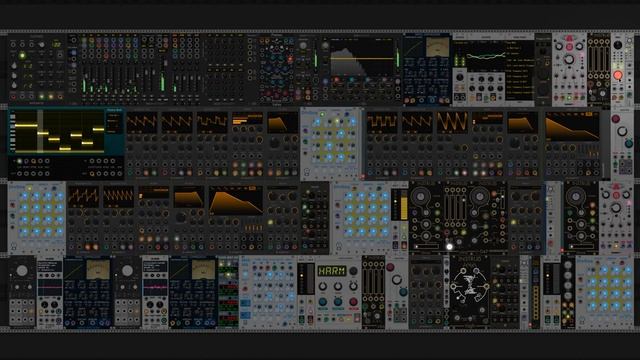
Task: Click the grey playhead column in the piano roll
Action: (40, 131)
